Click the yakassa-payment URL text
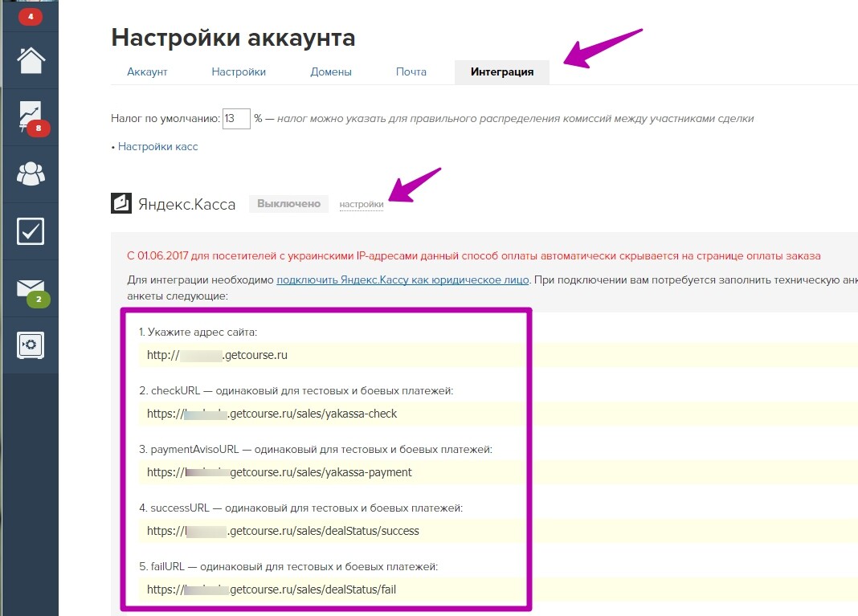This screenshot has width=858, height=616. (279, 473)
